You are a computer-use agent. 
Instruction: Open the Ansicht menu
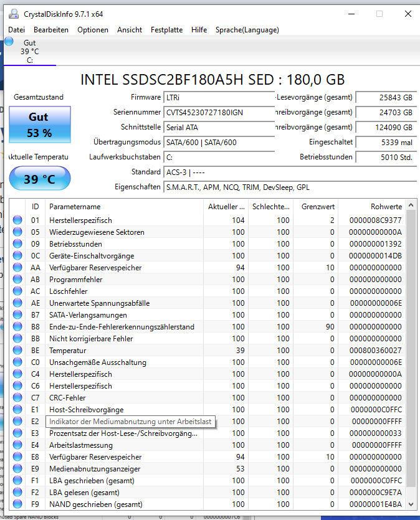[x=130, y=30]
